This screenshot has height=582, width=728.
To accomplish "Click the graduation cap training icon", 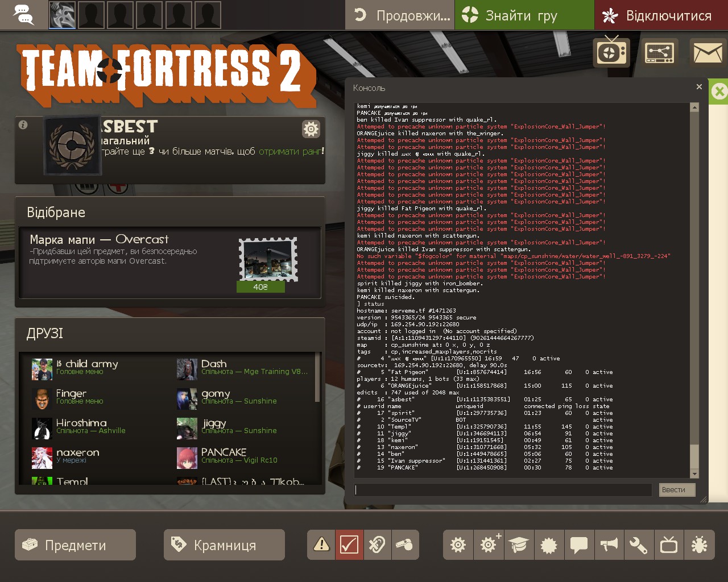I will [x=518, y=545].
